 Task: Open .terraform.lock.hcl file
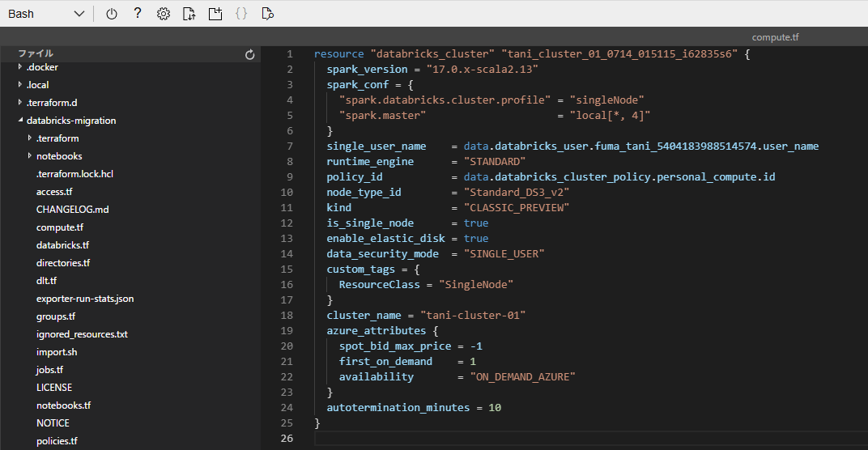point(74,174)
